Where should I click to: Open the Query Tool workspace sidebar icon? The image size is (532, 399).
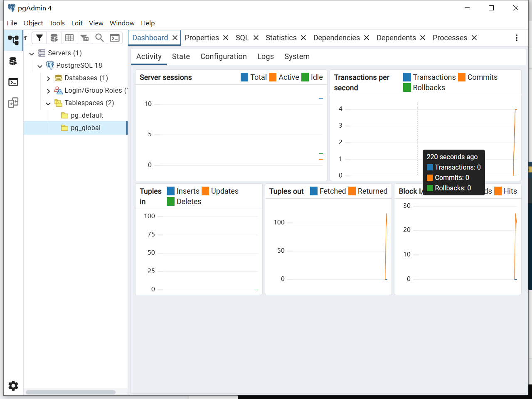coord(13,61)
